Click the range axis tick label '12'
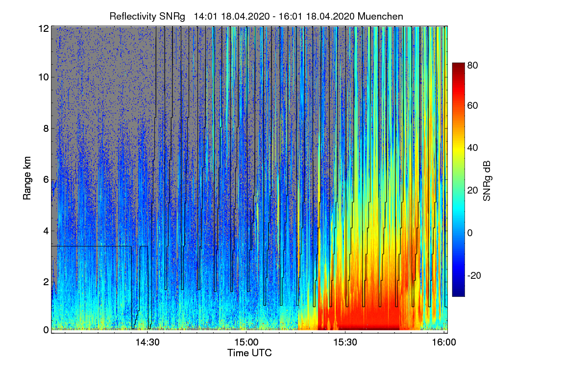 point(43,29)
